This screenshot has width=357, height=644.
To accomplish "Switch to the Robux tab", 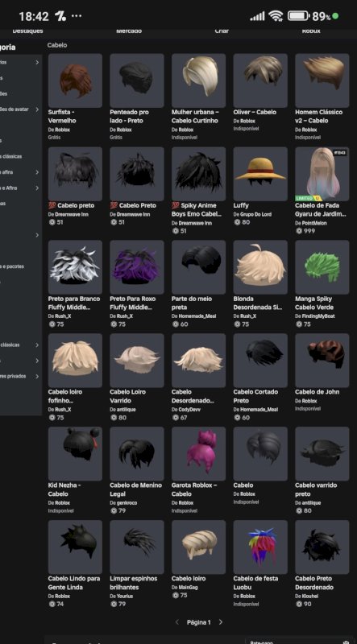I will click(311, 31).
